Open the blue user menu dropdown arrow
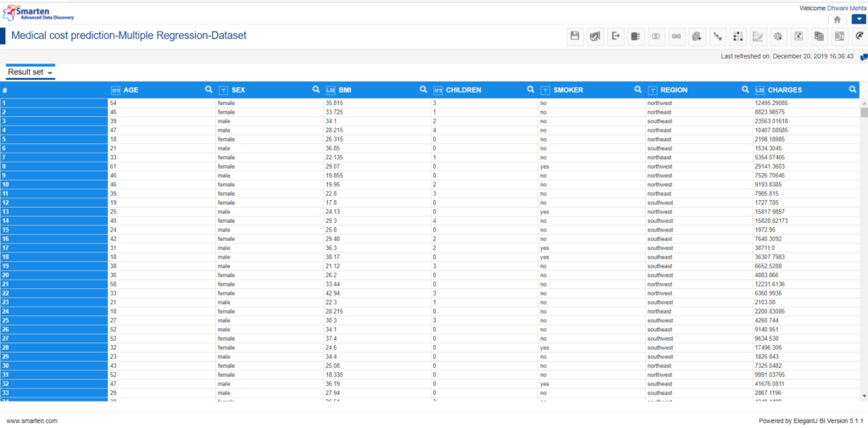This screenshot has height=428, width=868. 859,19
